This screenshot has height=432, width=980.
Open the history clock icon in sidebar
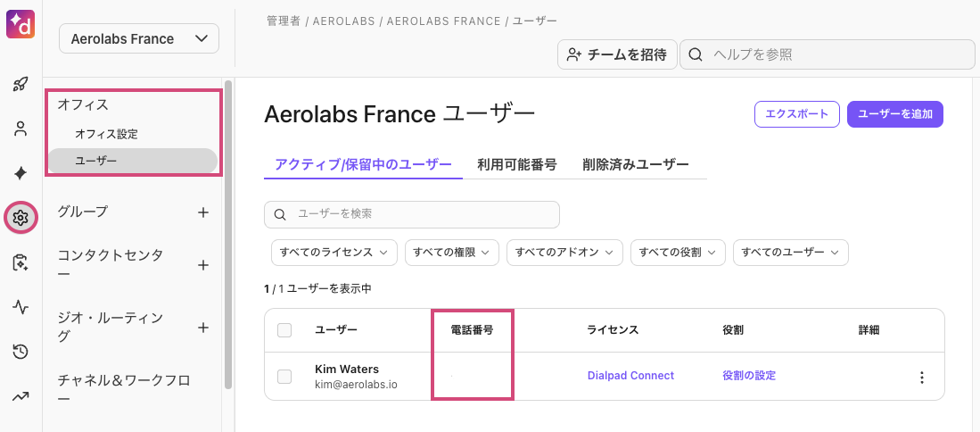(21, 352)
